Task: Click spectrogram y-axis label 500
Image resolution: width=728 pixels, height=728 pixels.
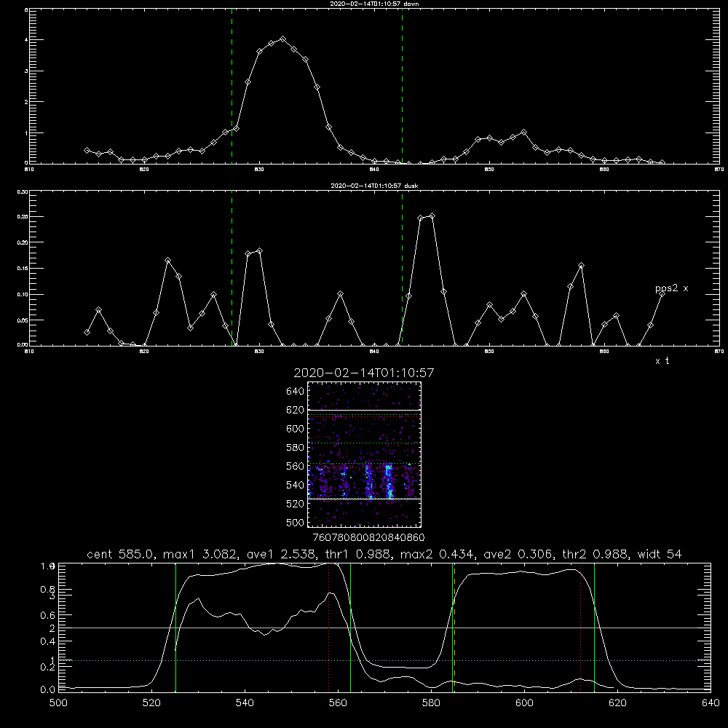Action: 296,522
